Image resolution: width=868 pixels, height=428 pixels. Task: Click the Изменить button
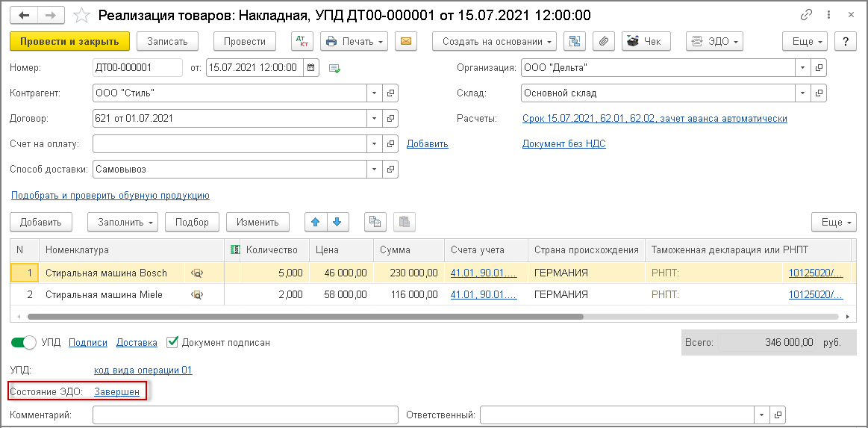(257, 222)
